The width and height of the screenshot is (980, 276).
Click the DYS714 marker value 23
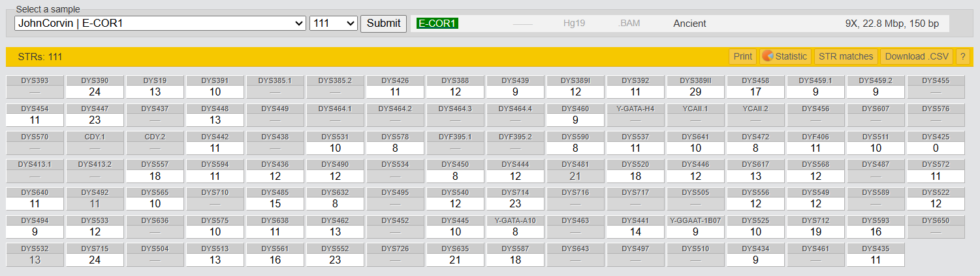click(515, 205)
